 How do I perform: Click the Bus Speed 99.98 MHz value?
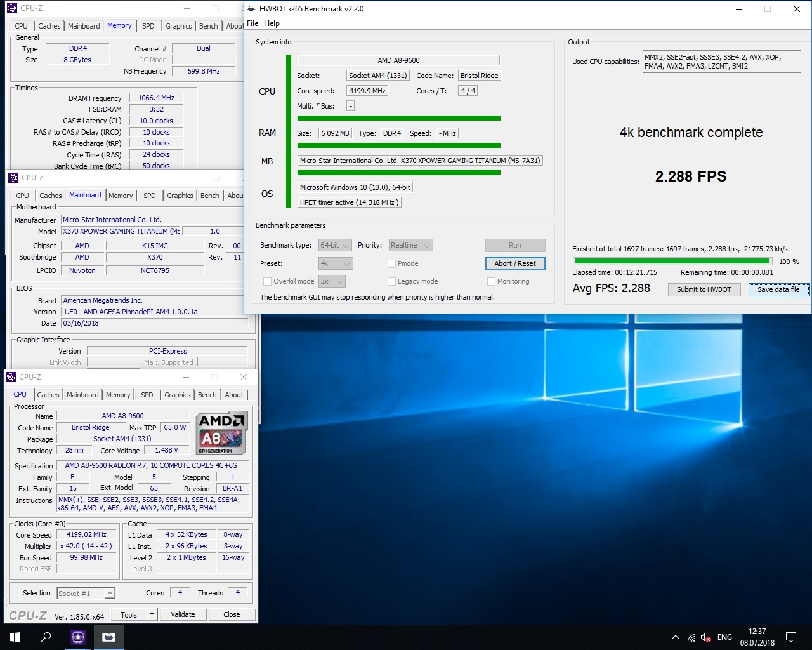tap(87, 558)
